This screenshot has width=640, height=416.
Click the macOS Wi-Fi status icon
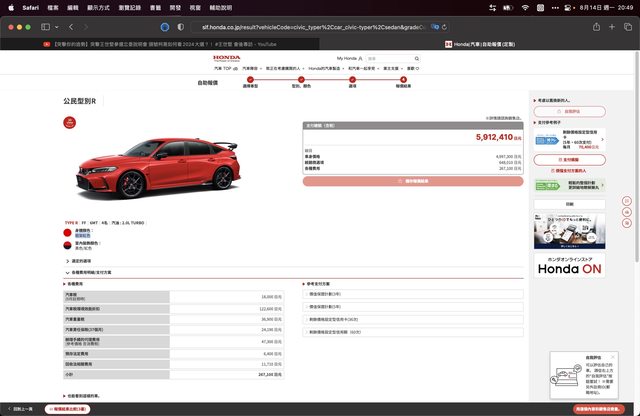coord(524,7)
